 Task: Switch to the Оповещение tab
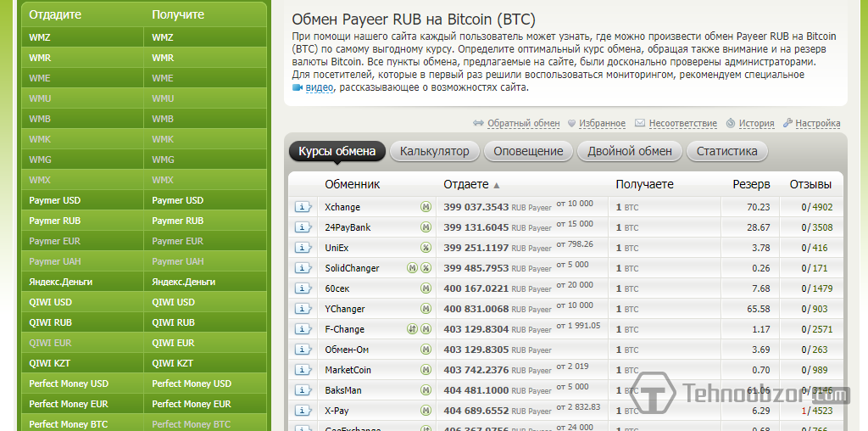(528, 151)
